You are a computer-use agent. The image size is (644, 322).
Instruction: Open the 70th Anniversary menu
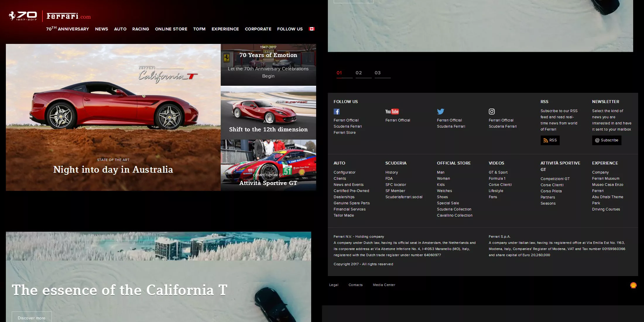pyautogui.click(x=68, y=29)
